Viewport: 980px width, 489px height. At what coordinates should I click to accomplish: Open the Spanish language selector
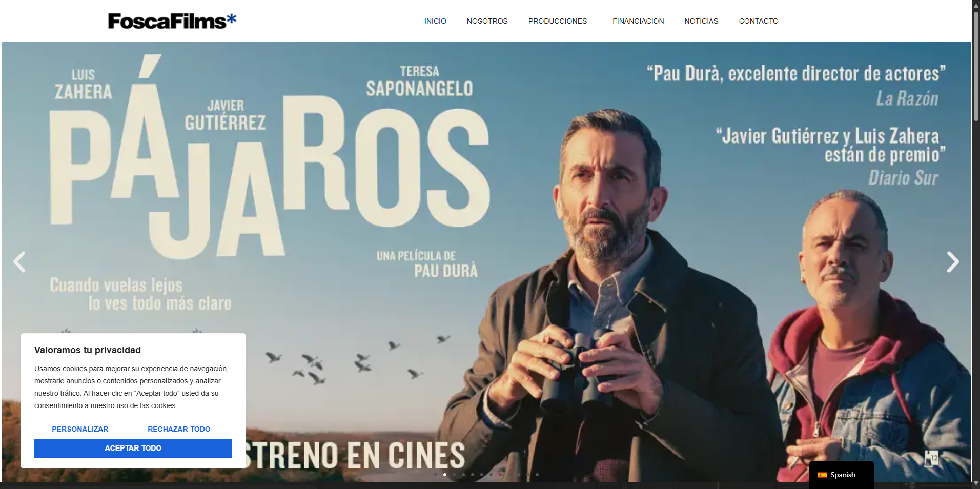(x=842, y=475)
